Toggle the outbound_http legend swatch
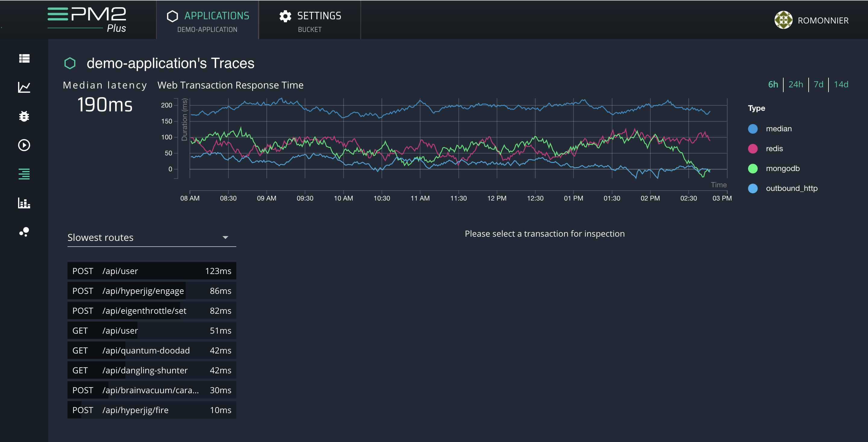 tap(753, 188)
